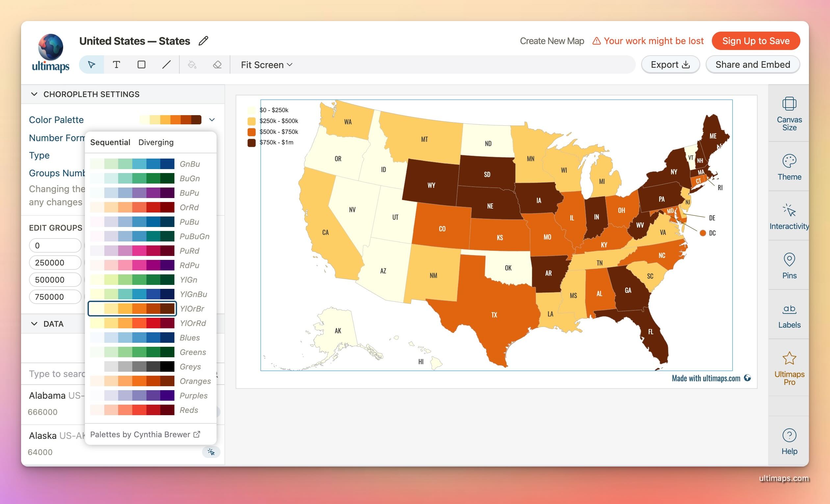Open the Pins panel
Image resolution: width=830 pixels, height=504 pixels.
pos(789,265)
